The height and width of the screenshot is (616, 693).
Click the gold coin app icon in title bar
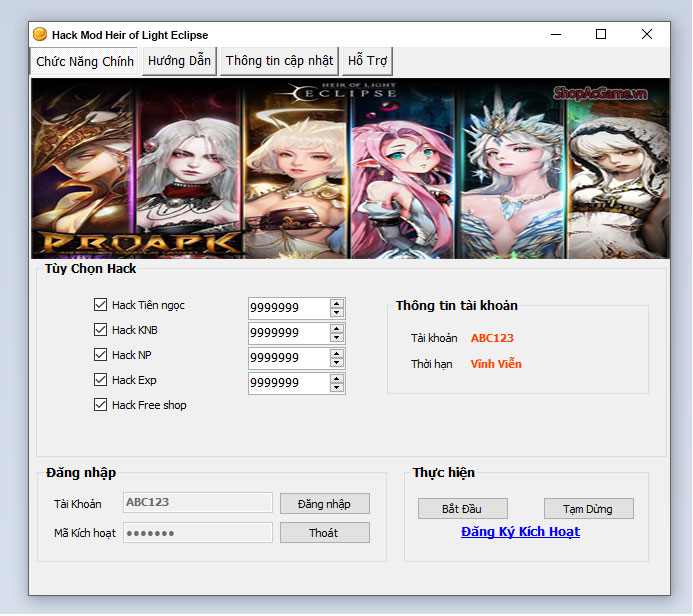[x=40, y=34]
